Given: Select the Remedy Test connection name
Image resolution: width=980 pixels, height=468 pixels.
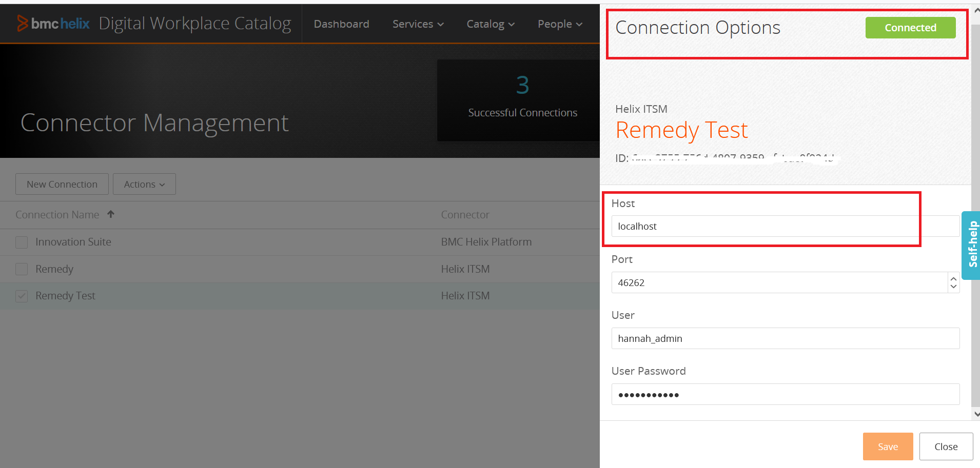Looking at the screenshot, I should point(65,296).
